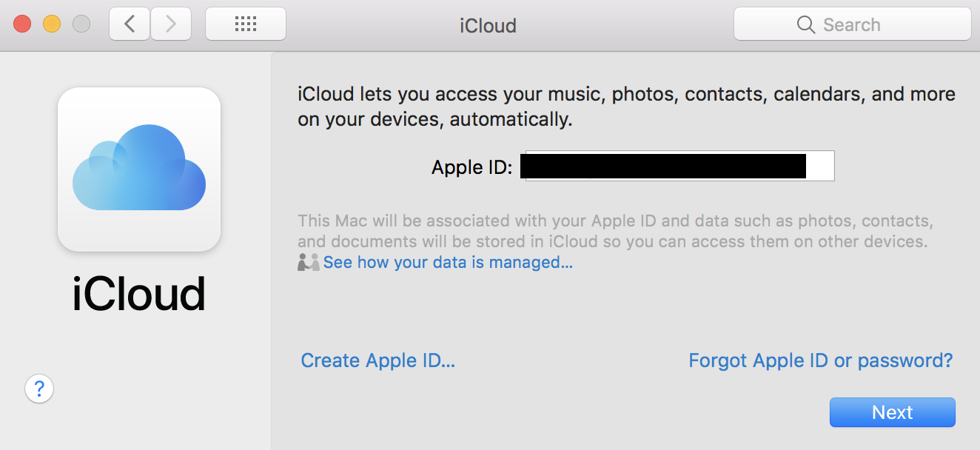Click the Create Apple ID link

pyautogui.click(x=377, y=360)
